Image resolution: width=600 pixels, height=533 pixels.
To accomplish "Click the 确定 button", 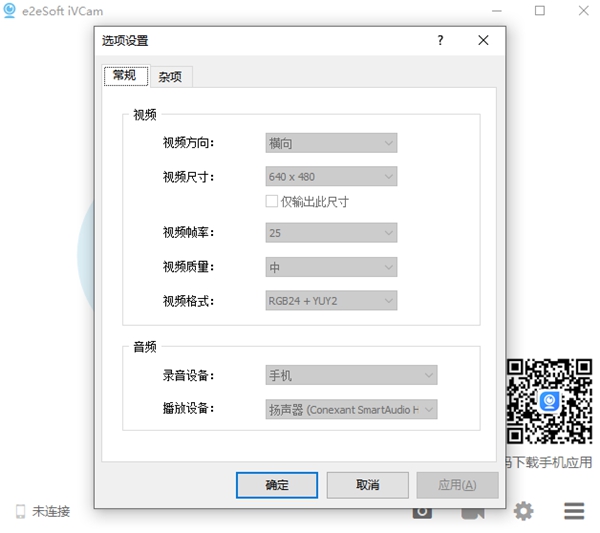I will point(277,485).
